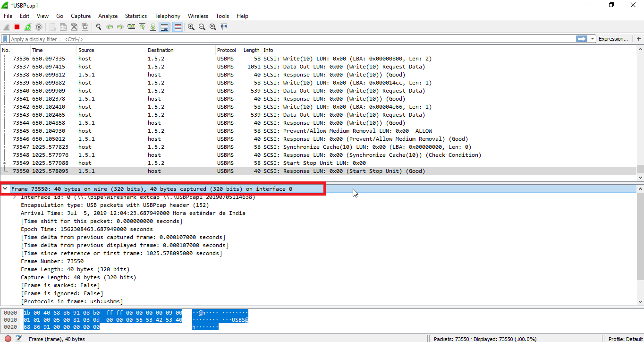Open the display filter history dropdown
644x342 pixels.
[x=592, y=39]
